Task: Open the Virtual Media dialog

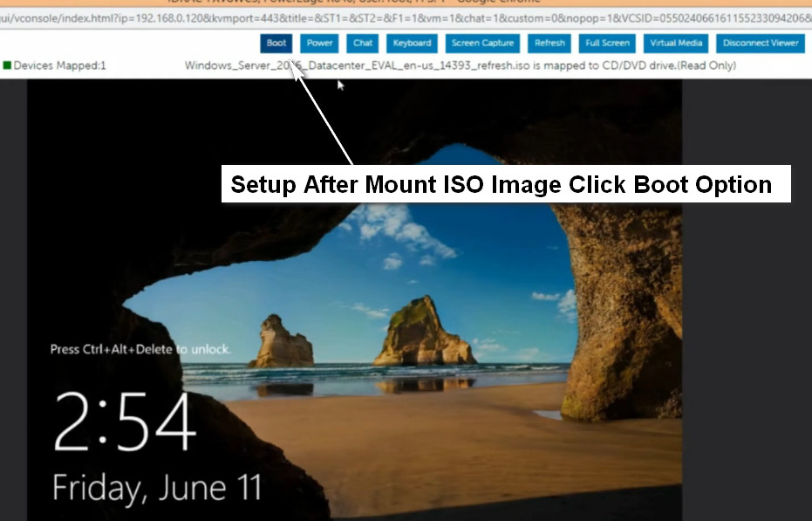Action: pos(676,43)
